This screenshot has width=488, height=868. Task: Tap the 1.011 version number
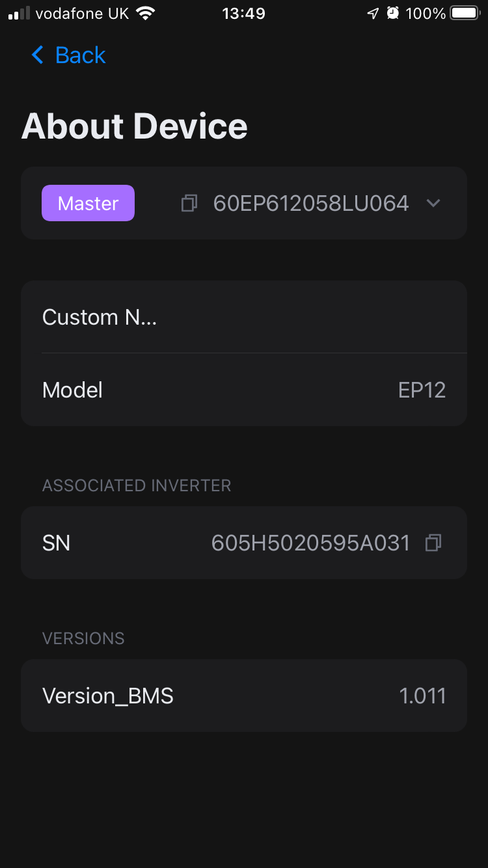[422, 696]
